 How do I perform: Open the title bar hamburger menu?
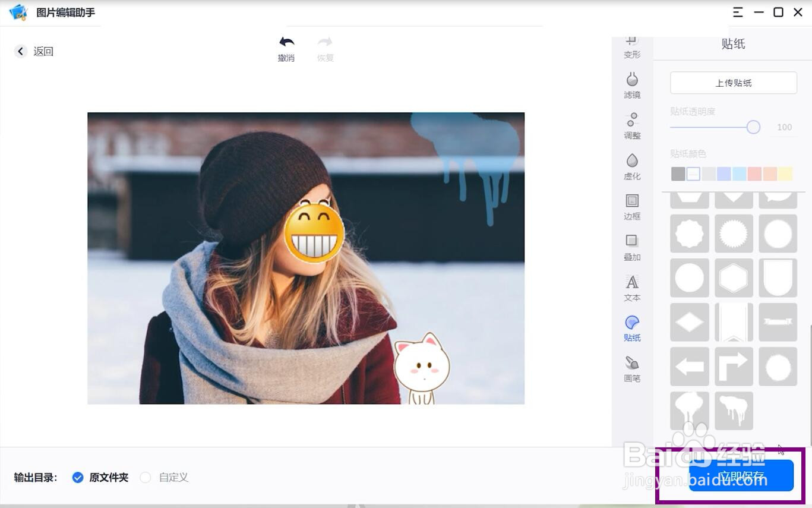(738, 12)
